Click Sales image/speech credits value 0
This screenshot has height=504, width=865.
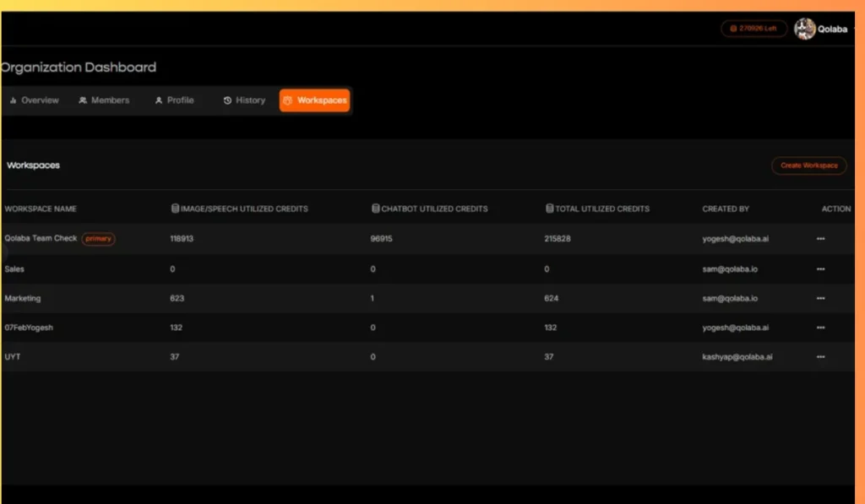click(x=172, y=269)
